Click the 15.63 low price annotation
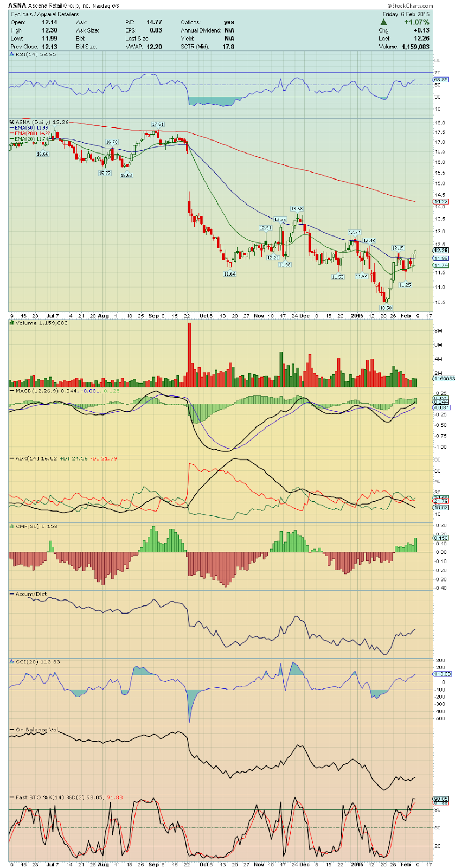Screen dimensions: 455x868 (126, 175)
